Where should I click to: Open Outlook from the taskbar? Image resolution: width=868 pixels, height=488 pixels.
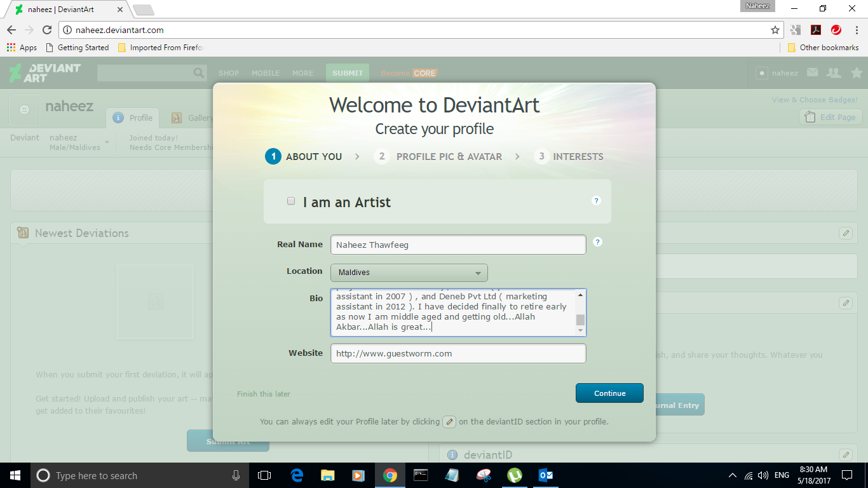click(546, 475)
